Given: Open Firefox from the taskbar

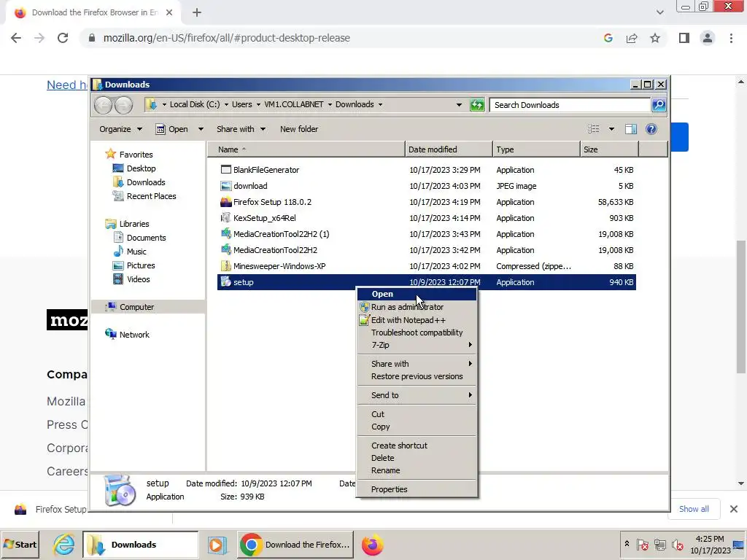Looking at the screenshot, I should [x=372, y=545].
